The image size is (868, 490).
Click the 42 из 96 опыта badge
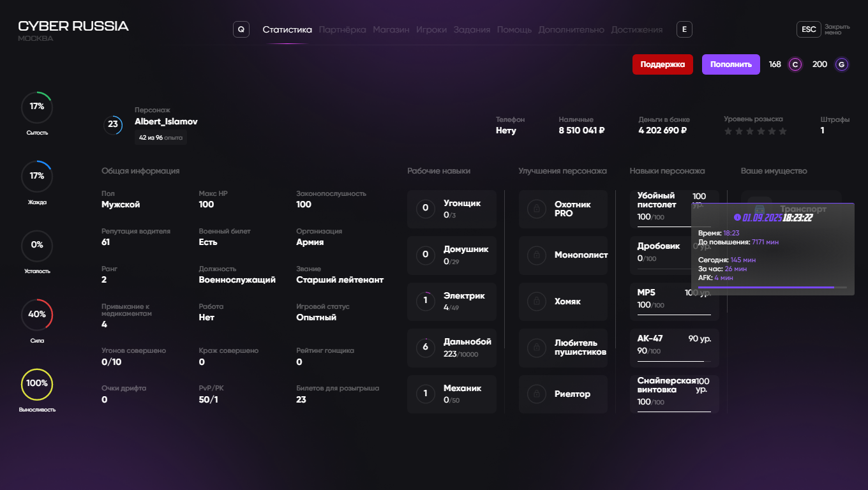tap(161, 137)
